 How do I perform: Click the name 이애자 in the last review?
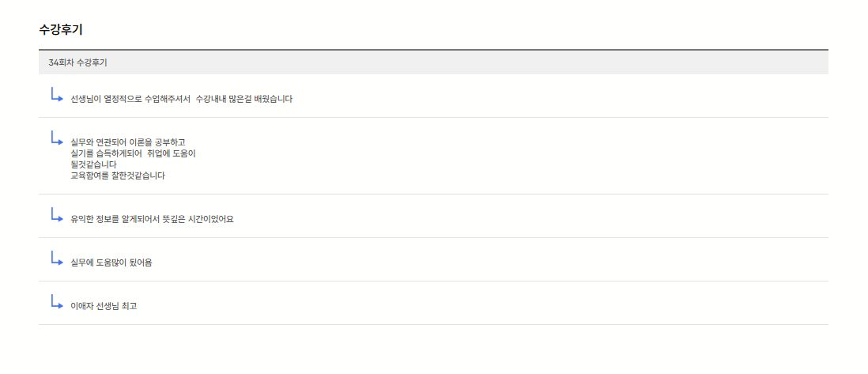[x=81, y=306]
